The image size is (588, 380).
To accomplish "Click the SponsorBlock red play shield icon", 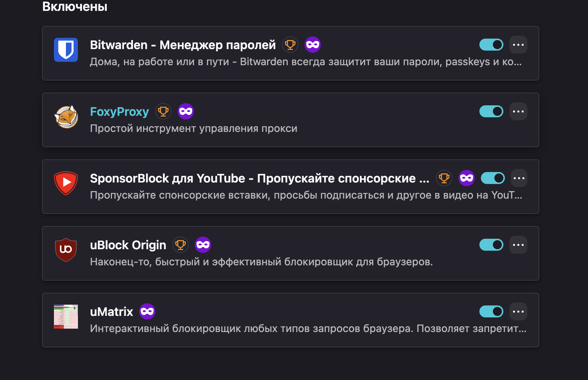I will (x=66, y=183).
